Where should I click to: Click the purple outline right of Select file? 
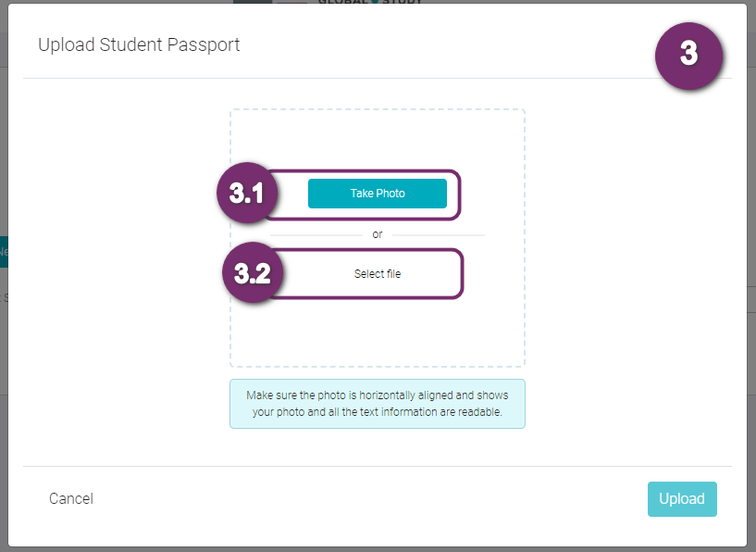coord(462,273)
